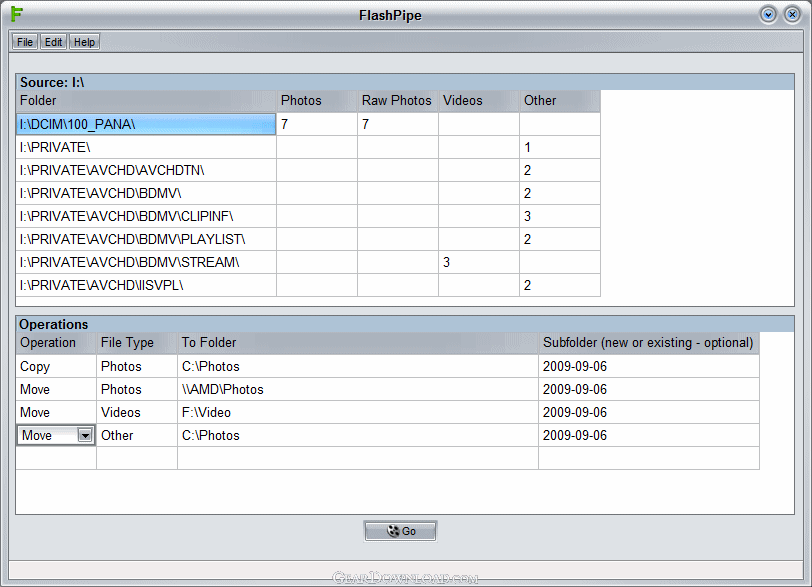Click the Videos count 3 for STREAM

click(x=479, y=262)
